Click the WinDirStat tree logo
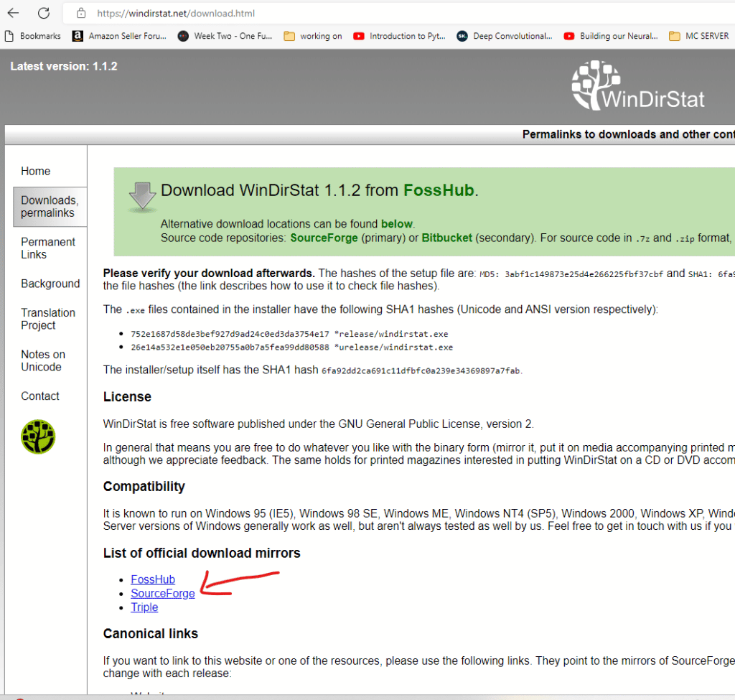 point(638,86)
